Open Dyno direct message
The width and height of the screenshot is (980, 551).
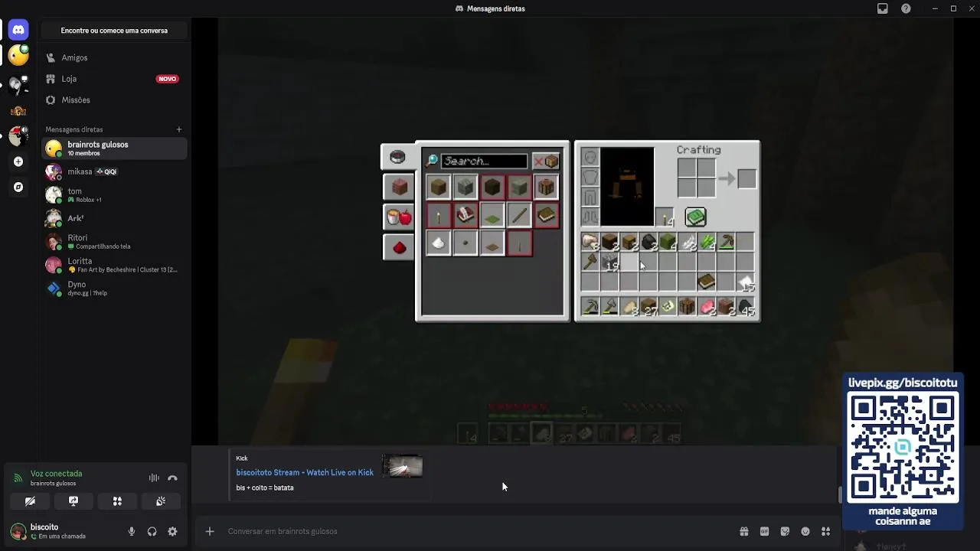click(x=114, y=289)
